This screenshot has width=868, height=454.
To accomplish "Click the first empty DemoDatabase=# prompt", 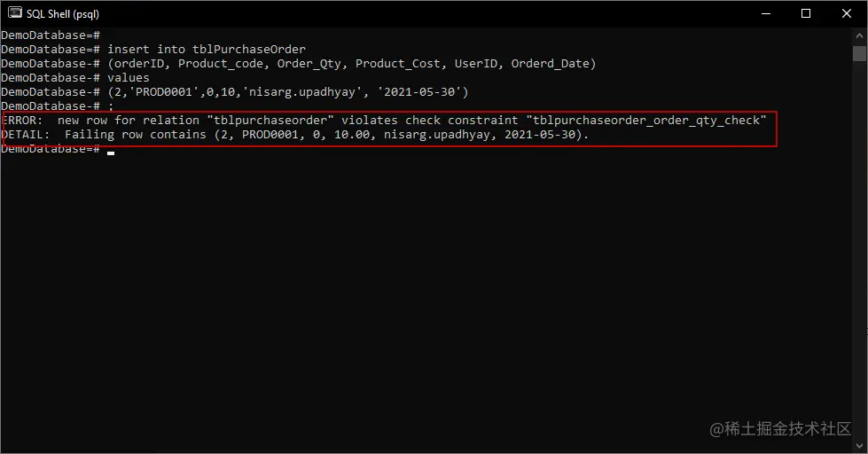I will pos(51,35).
